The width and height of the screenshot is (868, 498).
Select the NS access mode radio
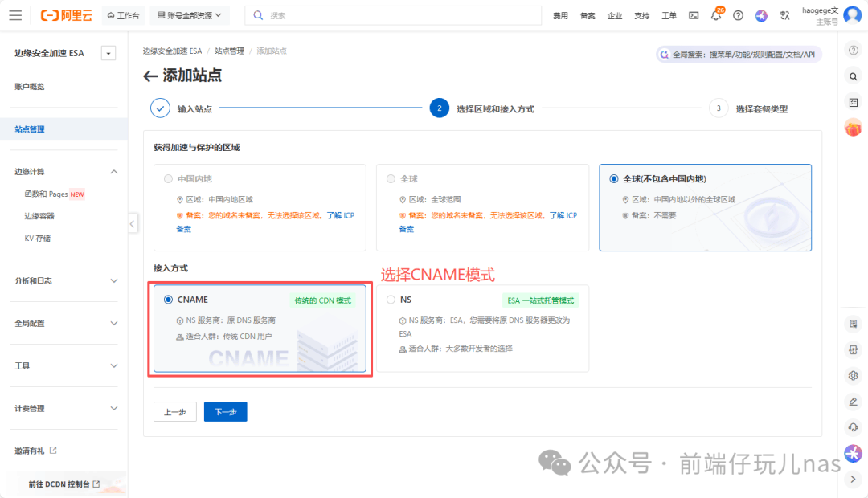(x=391, y=300)
